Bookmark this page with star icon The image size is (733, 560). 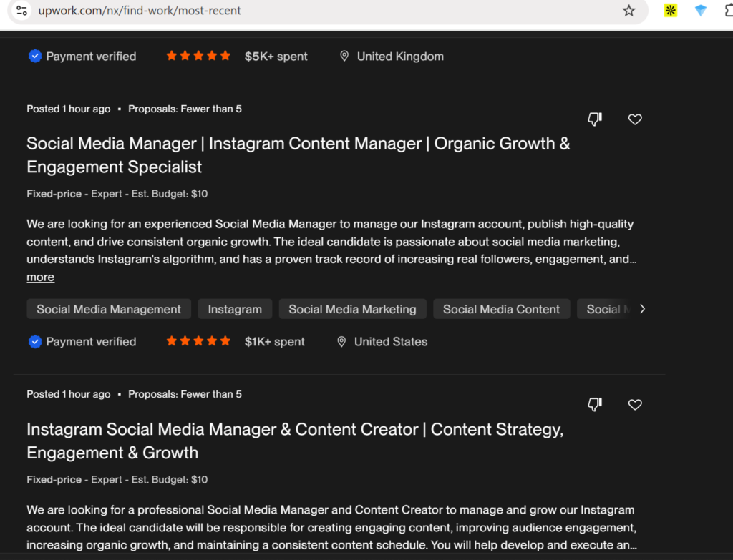click(628, 10)
